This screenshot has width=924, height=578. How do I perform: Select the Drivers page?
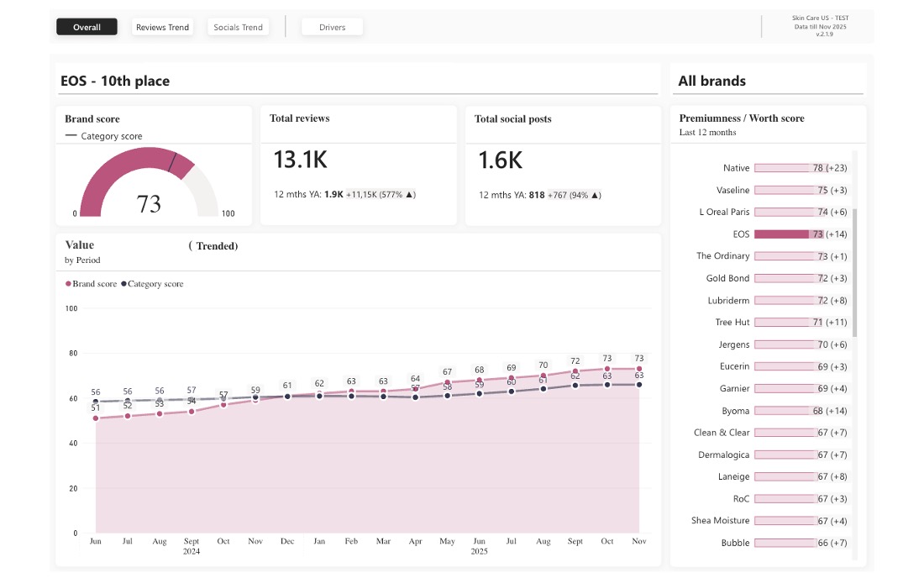click(332, 26)
